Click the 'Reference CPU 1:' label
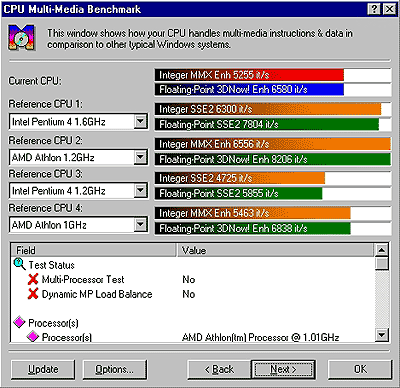Screen dimensions: 400x388 [46, 104]
